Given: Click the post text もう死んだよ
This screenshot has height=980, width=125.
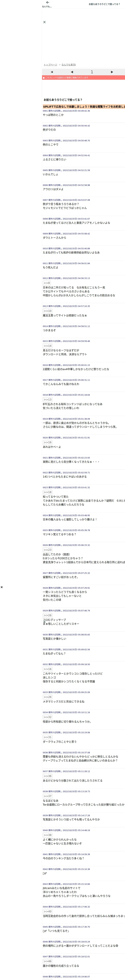Looking at the screenshot, I should pos(50,267).
